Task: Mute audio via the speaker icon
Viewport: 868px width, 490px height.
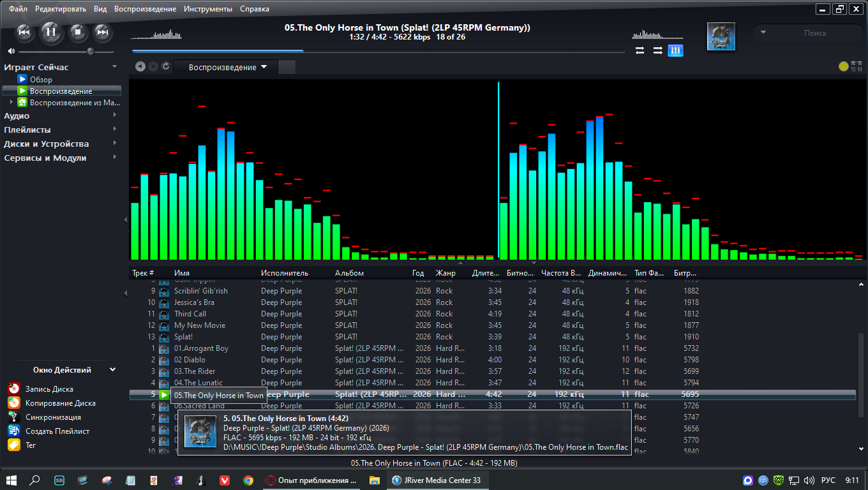Action: click(x=11, y=51)
